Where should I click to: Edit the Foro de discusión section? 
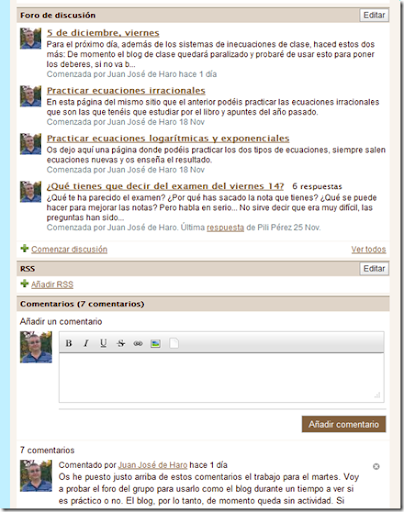(x=374, y=15)
